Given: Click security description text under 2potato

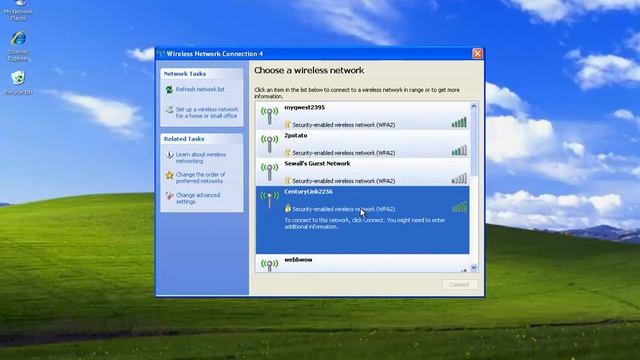Looking at the screenshot, I should click(344, 153).
